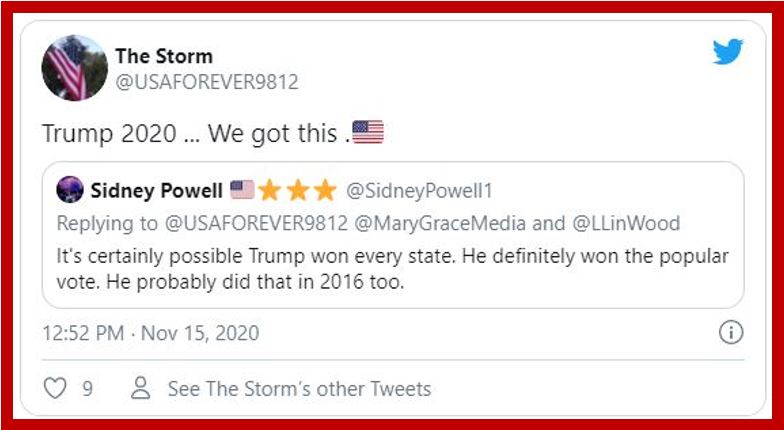
Task: Click the Twitter bird logo
Action: (x=728, y=52)
